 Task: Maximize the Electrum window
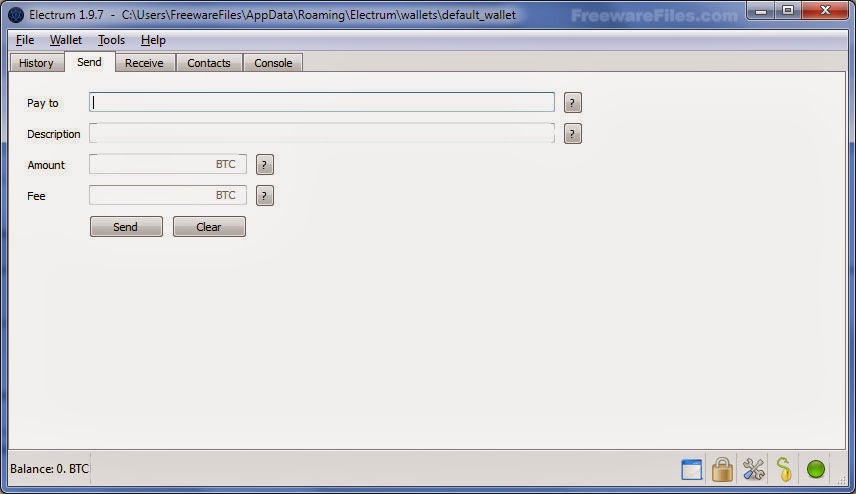tap(788, 10)
